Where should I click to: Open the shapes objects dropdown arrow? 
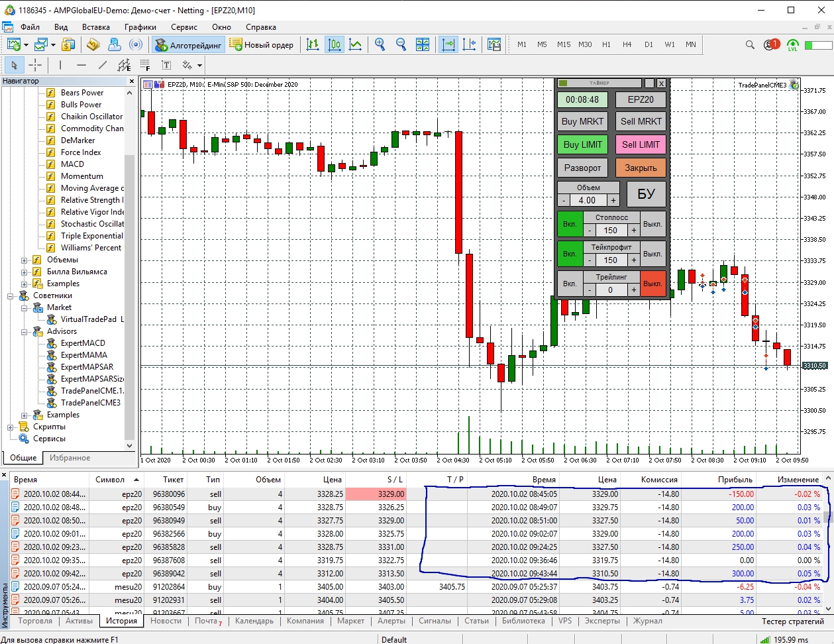pyautogui.click(x=199, y=66)
